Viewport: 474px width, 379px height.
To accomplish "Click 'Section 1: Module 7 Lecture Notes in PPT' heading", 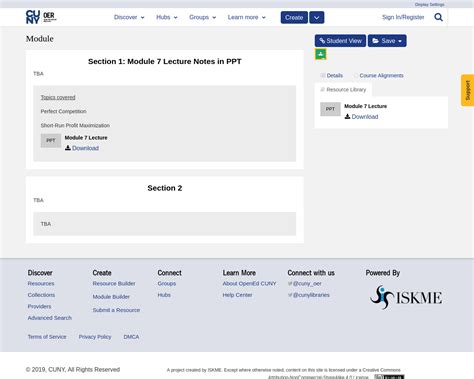I will (165, 61).
